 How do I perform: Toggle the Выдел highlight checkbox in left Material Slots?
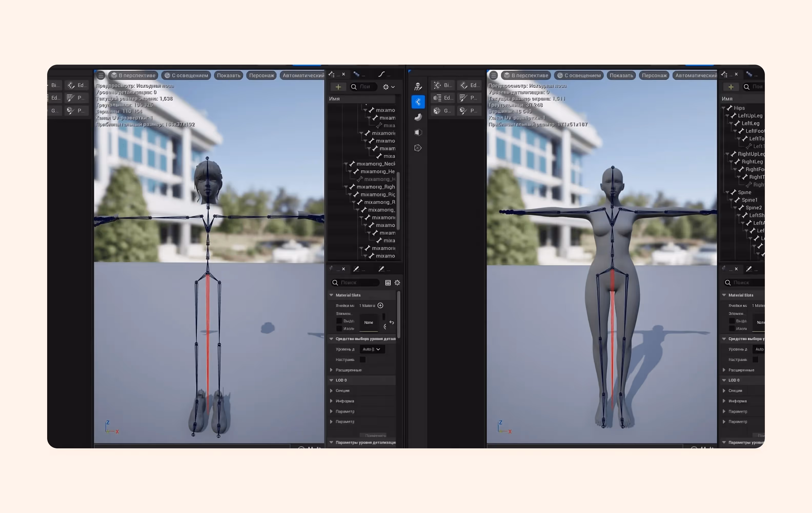(x=339, y=321)
